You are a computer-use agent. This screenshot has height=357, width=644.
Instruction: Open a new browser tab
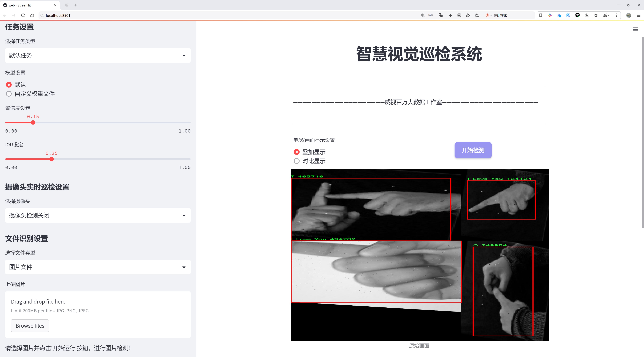pos(76,5)
